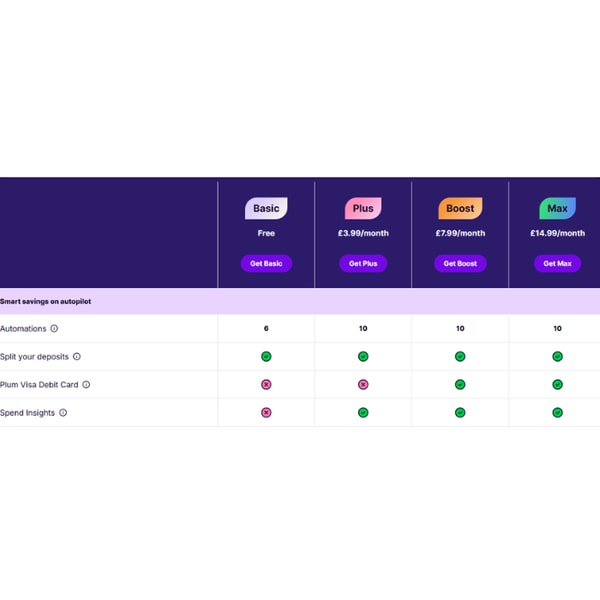Click the £3.99/month price text
The image size is (600, 600).
pyautogui.click(x=363, y=233)
